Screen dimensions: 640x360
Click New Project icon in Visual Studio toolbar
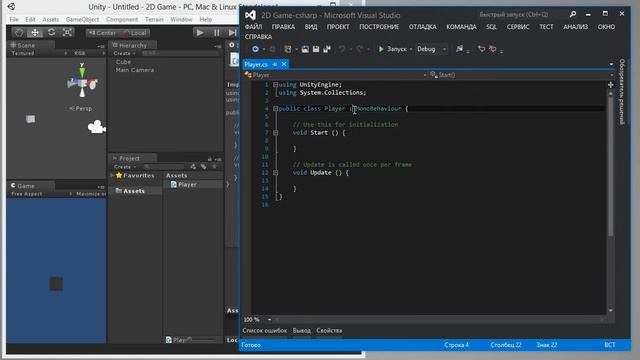(288, 49)
